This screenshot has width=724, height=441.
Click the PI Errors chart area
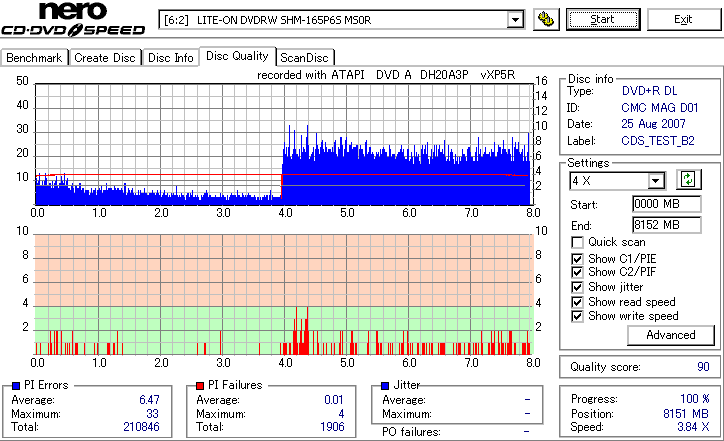[x=284, y=144]
